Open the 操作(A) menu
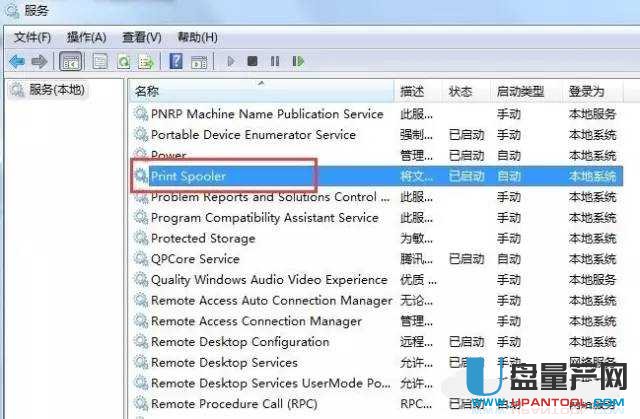The height and width of the screenshot is (419, 640). [87, 38]
